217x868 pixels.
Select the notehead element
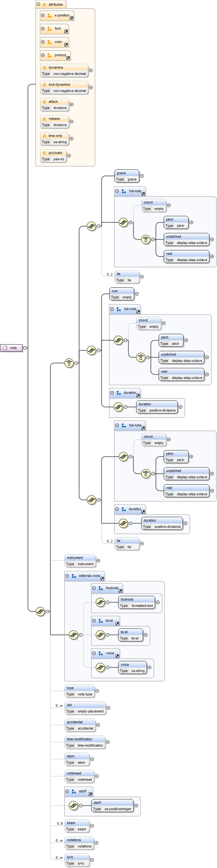click(80, 776)
